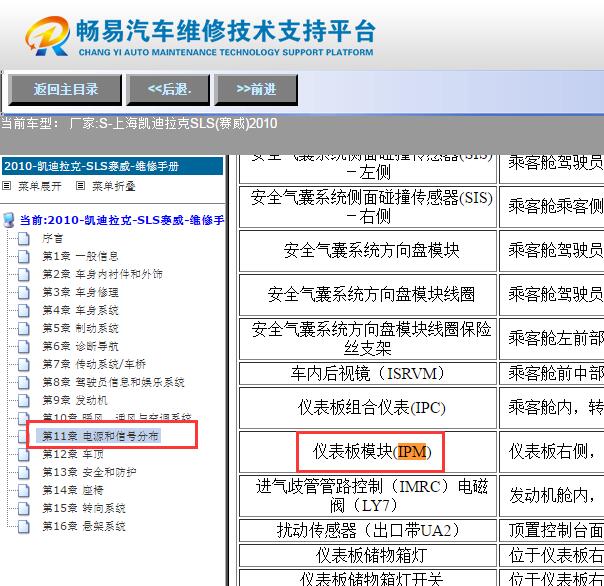Open 第8章 驾驶员信息和娱乐系统

[x=113, y=382]
